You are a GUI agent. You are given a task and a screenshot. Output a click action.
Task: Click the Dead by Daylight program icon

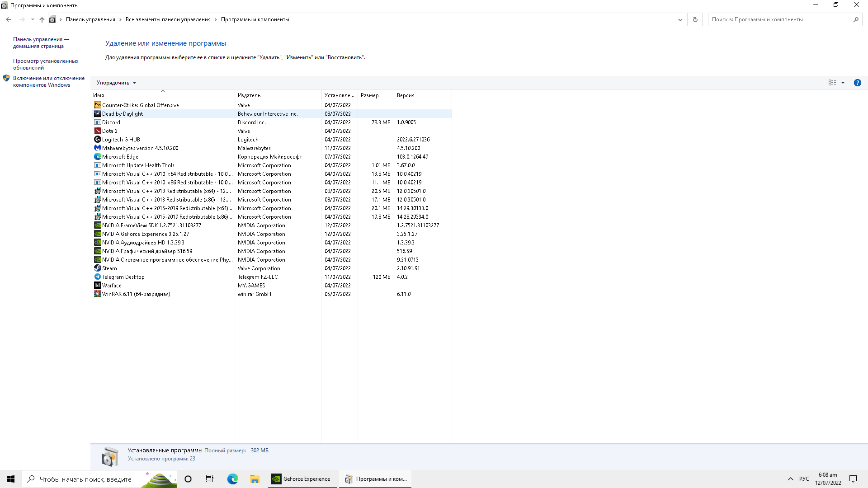[x=97, y=113]
